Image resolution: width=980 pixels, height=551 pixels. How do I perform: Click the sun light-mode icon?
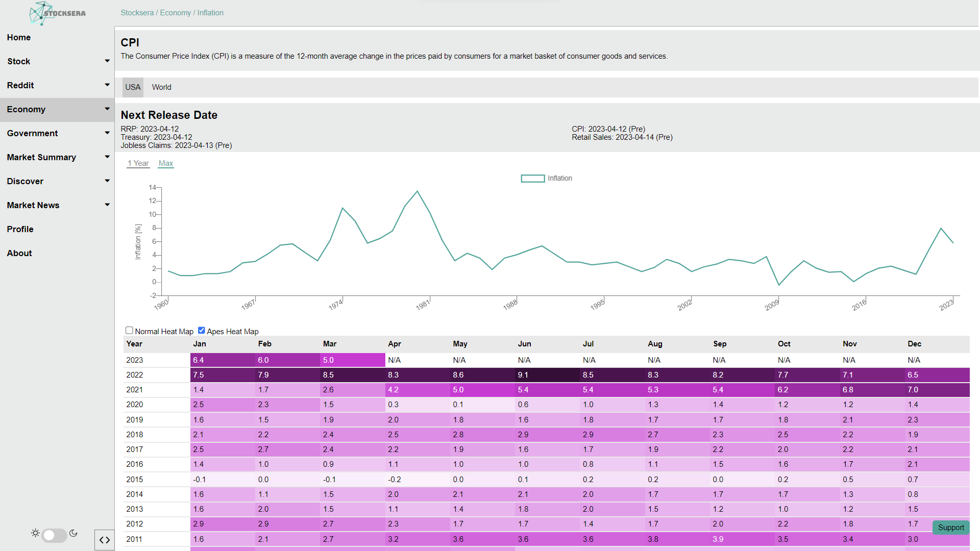click(35, 533)
